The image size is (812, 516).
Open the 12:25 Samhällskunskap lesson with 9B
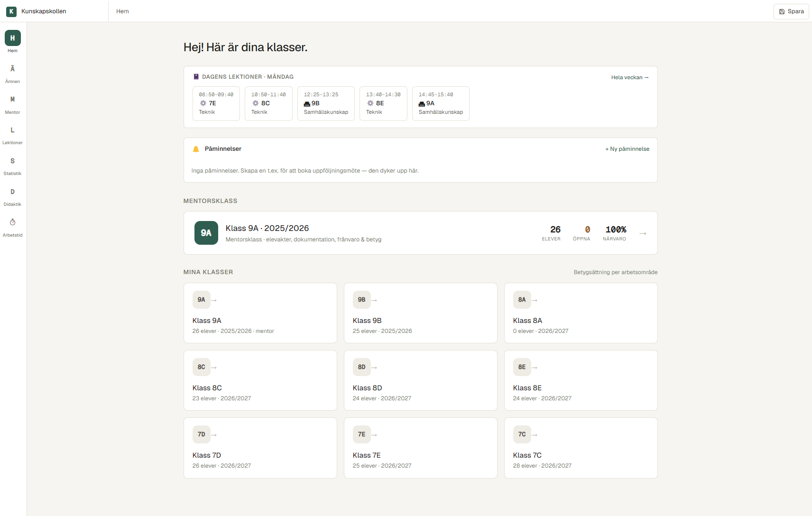point(326,103)
